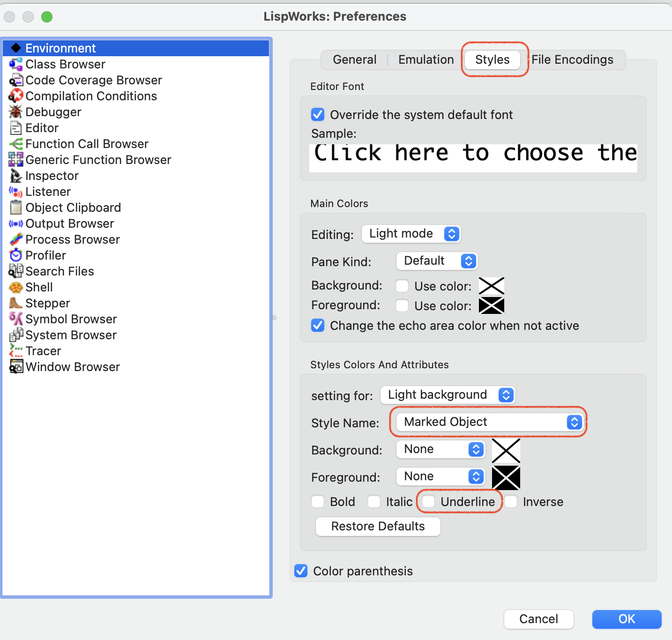The width and height of the screenshot is (672, 640).
Task: Enable Foreground Use color in Main Colors
Action: [x=402, y=305]
